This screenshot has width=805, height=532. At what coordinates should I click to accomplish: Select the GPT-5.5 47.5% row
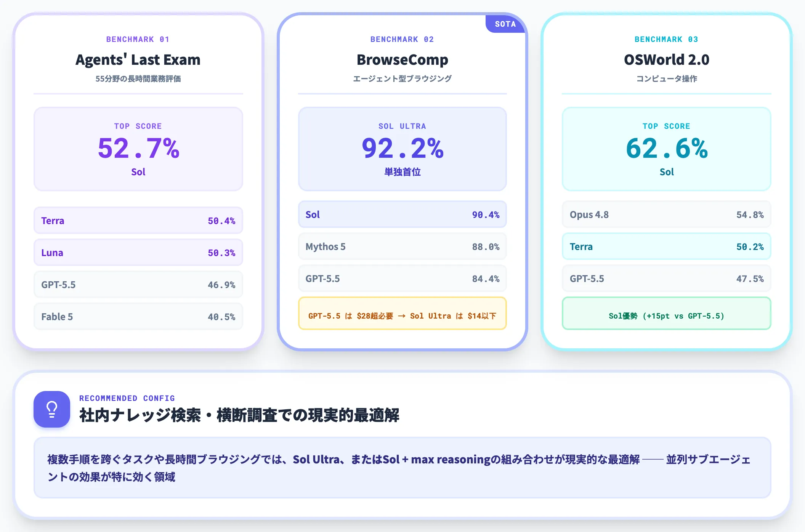pos(667,279)
